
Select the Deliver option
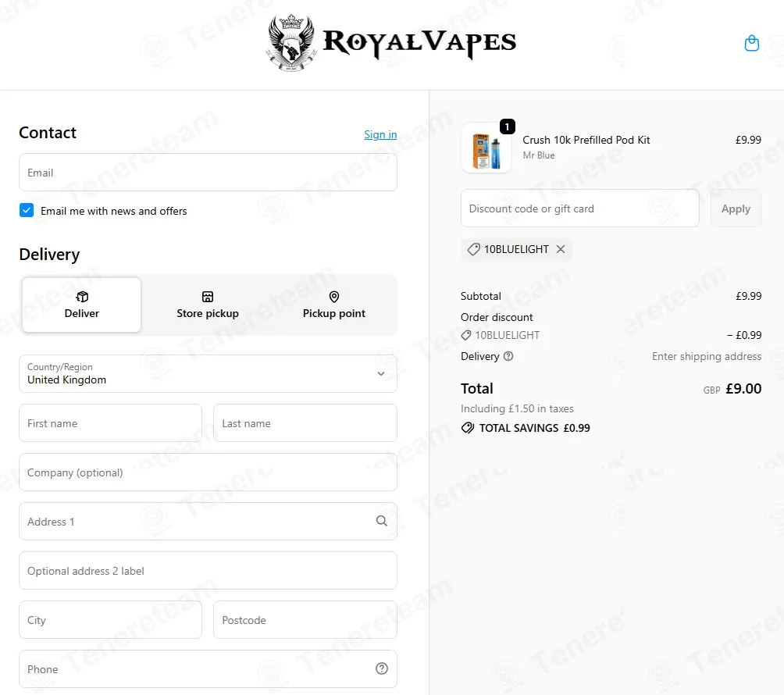tap(81, 305)
